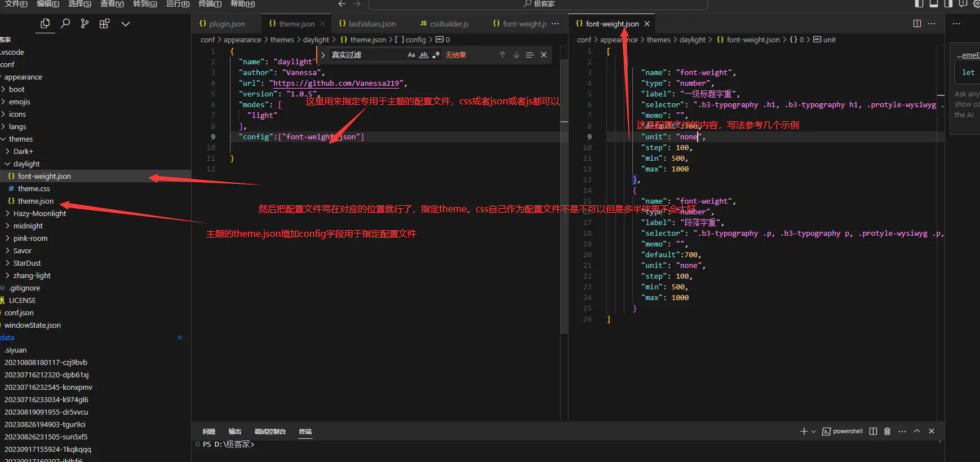
Task: Collapse the daylight folder in explorer
Action: (26, 164)
